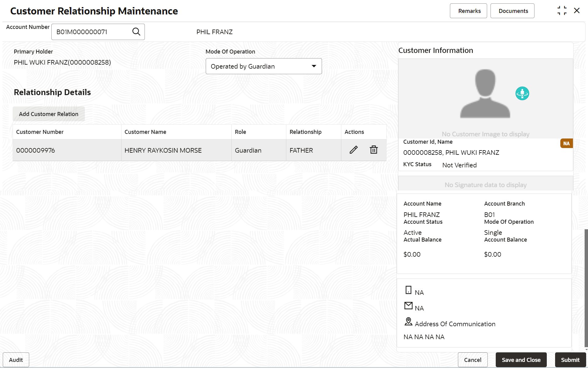Open the Documents panel
The height and width of the screenshot is (369, 588).
point(512,11)
